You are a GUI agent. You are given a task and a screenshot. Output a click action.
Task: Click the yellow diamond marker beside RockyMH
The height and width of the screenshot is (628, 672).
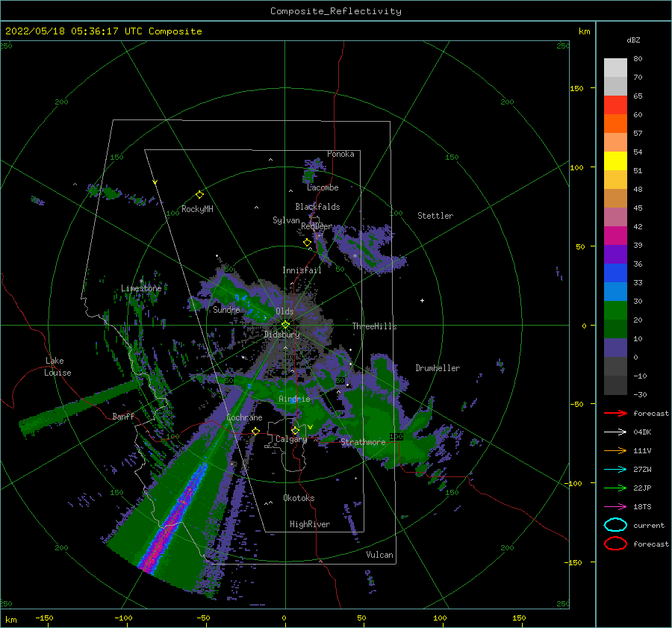pos(199,195)
